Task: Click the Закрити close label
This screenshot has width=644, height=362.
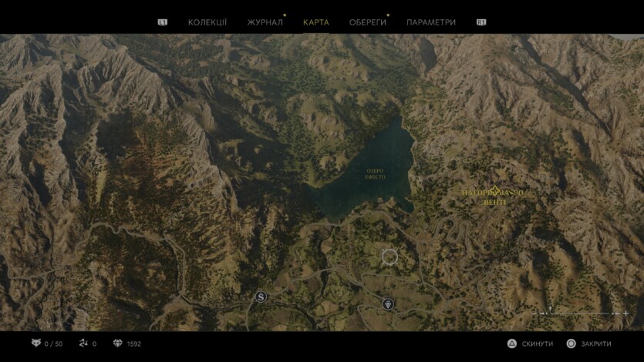Action: (596, 344)
